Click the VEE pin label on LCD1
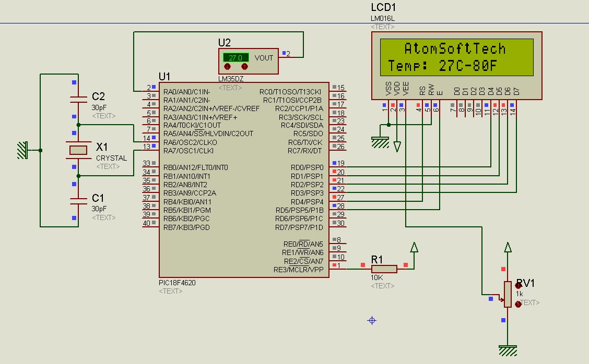 406,88
